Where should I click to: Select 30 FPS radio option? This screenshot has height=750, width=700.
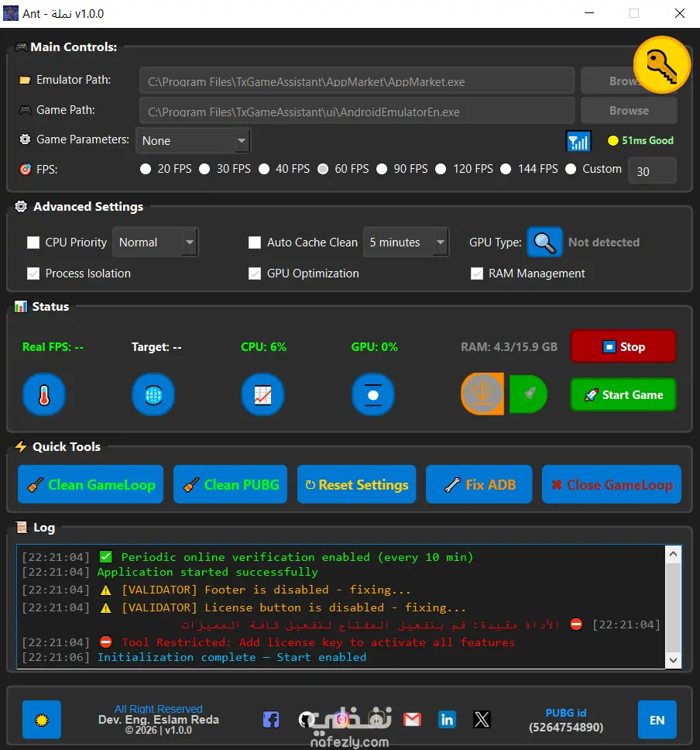pos(225,169)
